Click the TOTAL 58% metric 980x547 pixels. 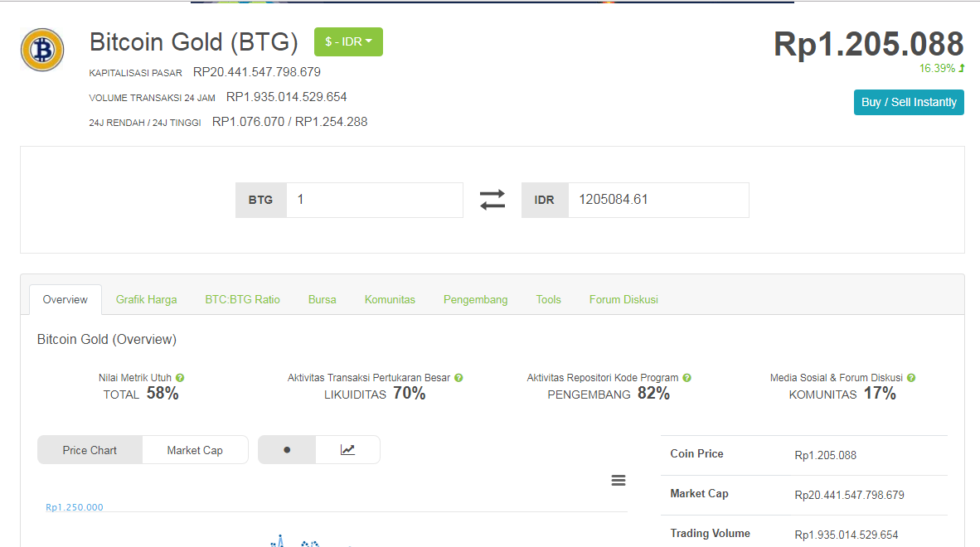(141, 394)
